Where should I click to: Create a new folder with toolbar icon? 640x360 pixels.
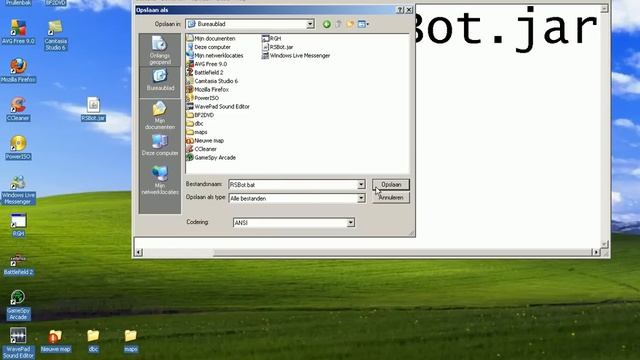[350, 24]
